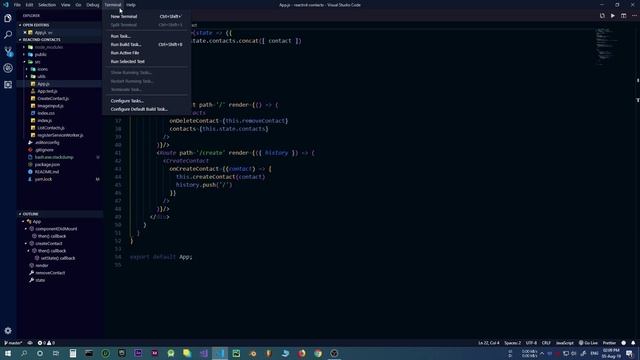The height and width of the screenshot is (360, 640).
Task: Open ListContacts.js file
Action: point(51,128)
